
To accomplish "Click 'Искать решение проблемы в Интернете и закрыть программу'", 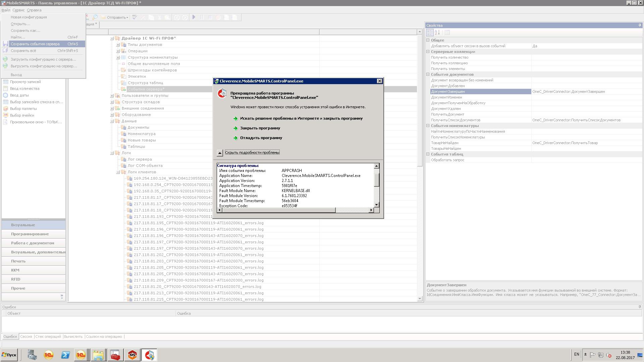I will [x=301, y=119].
